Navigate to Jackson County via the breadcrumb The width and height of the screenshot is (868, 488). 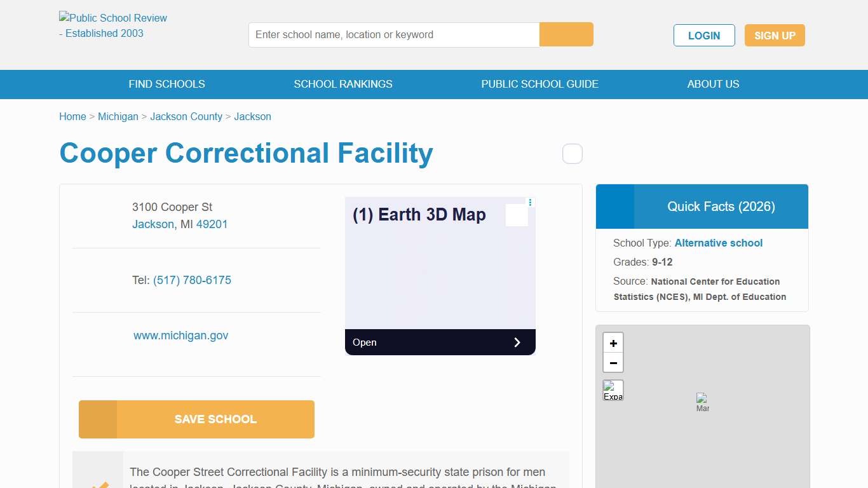(186, 116)
